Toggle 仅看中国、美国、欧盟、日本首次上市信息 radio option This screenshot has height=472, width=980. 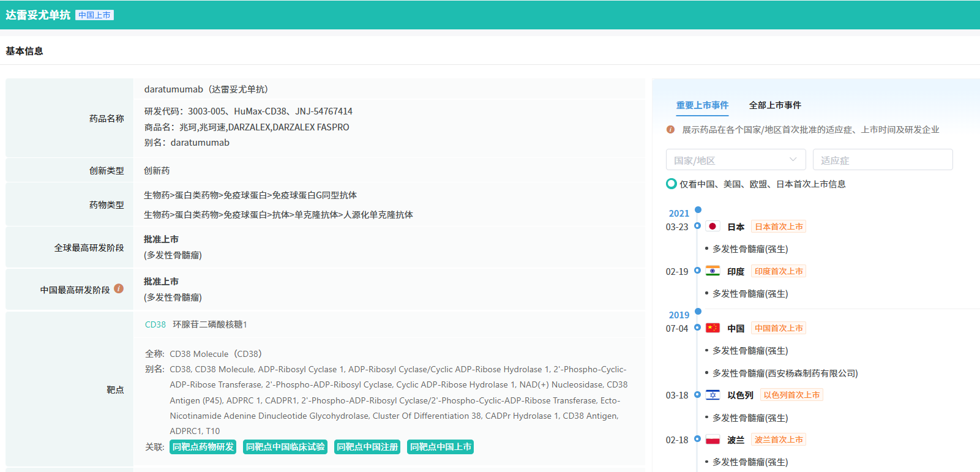(x=671, y=184)
